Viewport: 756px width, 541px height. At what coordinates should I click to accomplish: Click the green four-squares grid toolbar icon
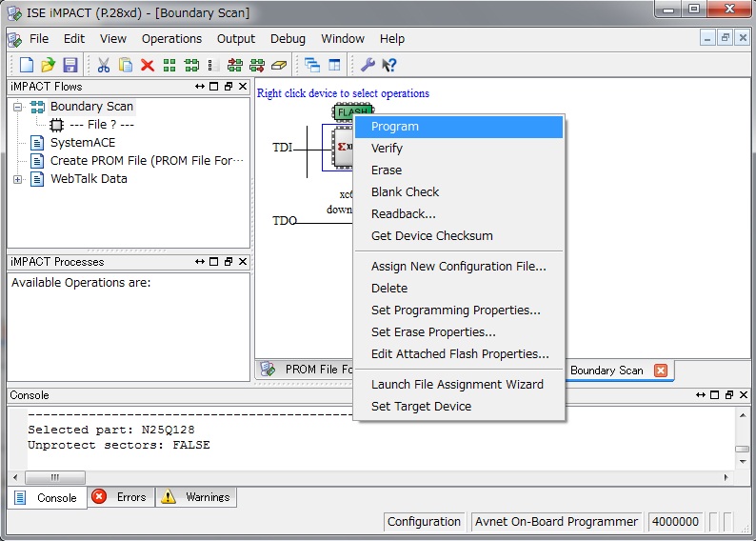point(169,65)
